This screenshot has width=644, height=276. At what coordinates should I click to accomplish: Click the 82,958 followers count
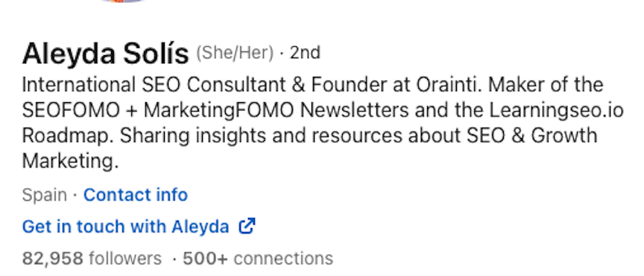pyautogui.click(x=92, y=259)
